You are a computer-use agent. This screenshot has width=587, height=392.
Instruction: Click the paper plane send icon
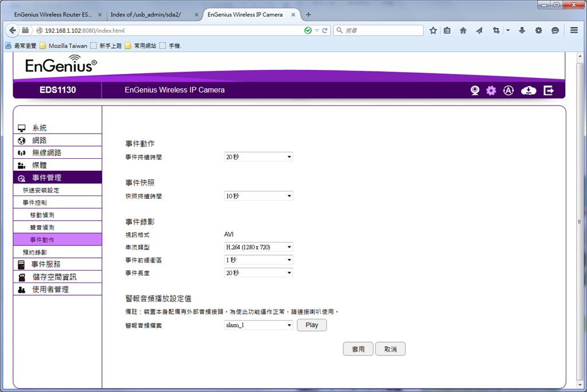(x=479, y=30)
